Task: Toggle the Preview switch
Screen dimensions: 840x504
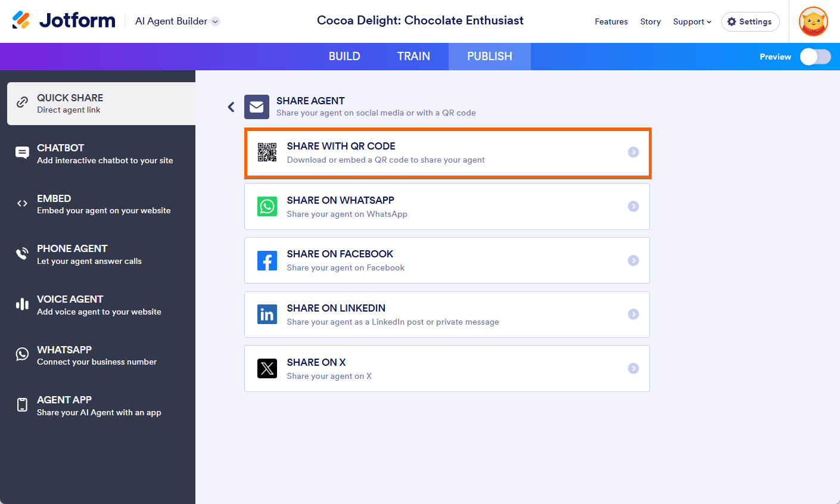Action: 815,57
